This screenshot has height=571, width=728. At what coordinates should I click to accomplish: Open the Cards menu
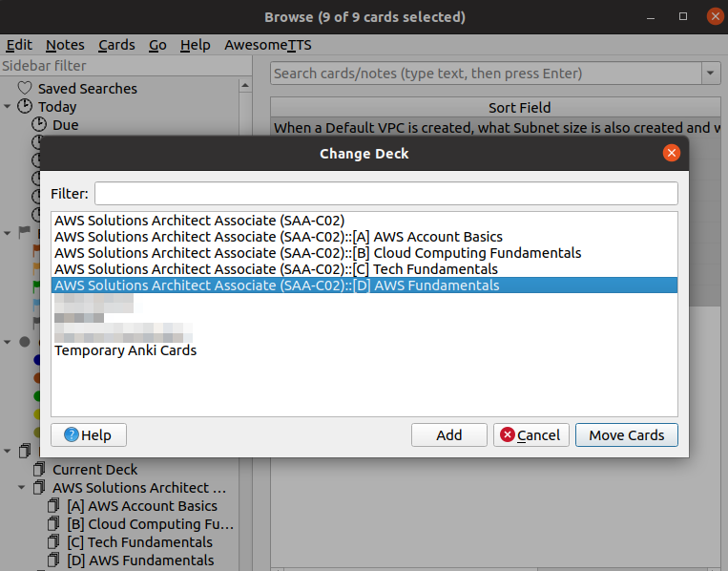116,45
